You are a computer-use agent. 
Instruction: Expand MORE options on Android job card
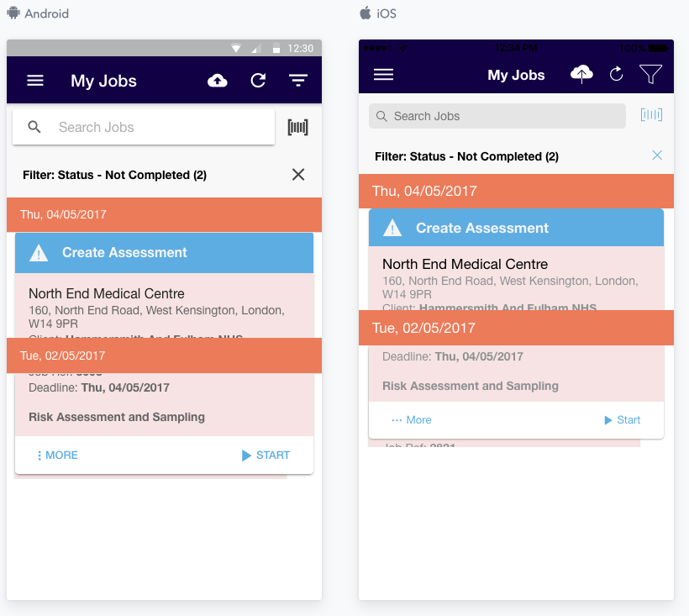57,455
